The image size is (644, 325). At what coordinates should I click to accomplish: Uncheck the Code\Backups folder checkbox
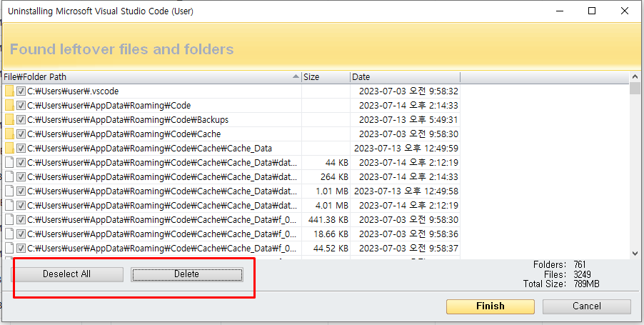click(21, 120)
